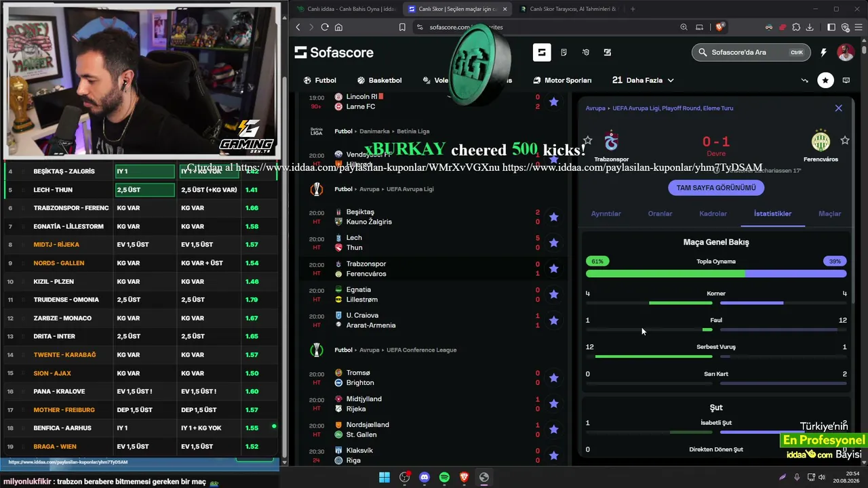
Task: Select the İstatistikler tab
Action: (x=772, y=213)
